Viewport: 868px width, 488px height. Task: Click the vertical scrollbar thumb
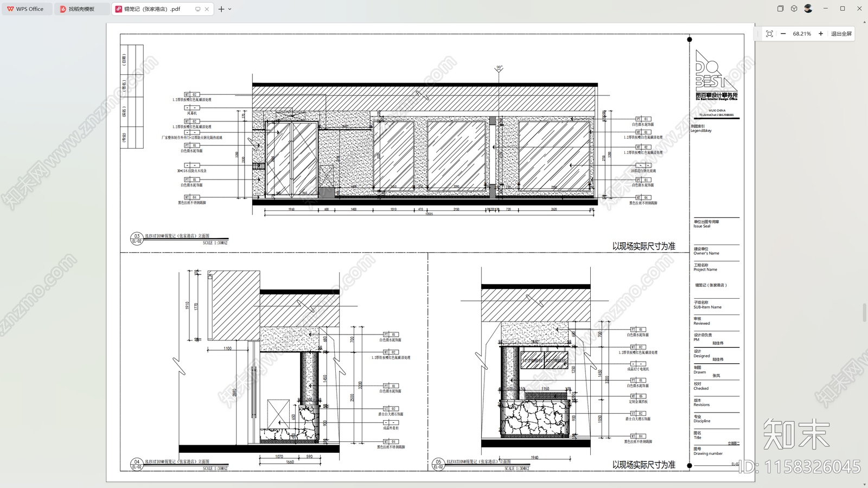[865, 313]
